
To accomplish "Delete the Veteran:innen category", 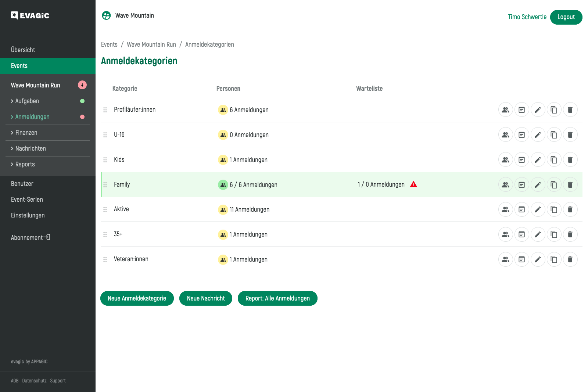I will pos(570,259).
